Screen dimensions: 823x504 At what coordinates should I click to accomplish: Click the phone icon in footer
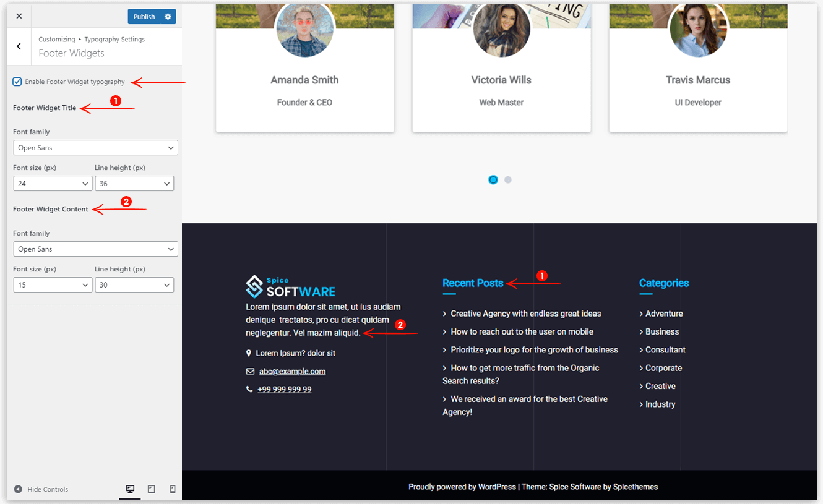point(249,390)
